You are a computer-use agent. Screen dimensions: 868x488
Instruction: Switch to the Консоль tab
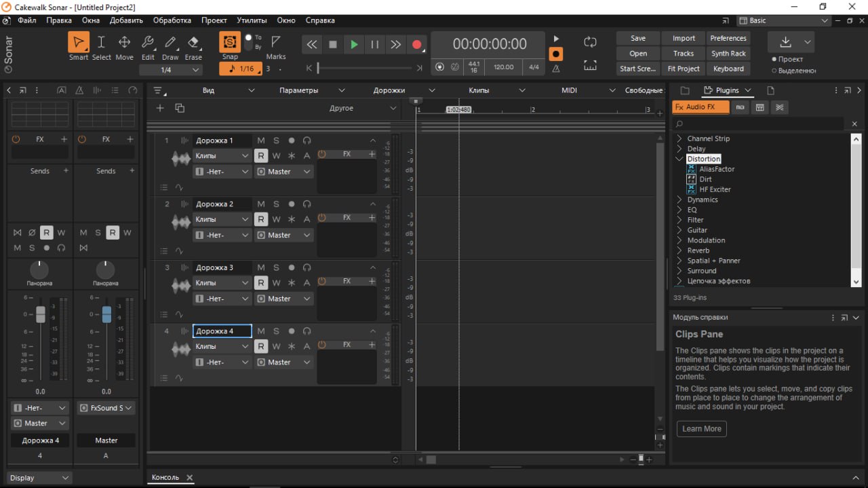coord(165,477)
